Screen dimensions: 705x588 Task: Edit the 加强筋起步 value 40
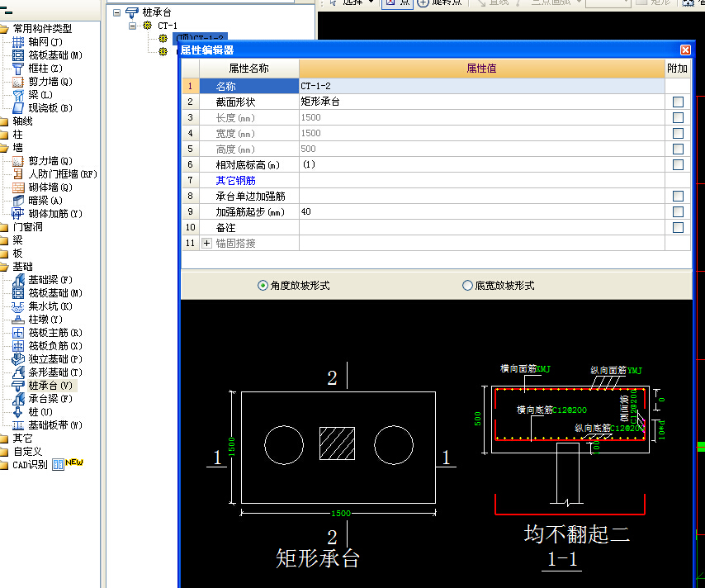(481, 212)
